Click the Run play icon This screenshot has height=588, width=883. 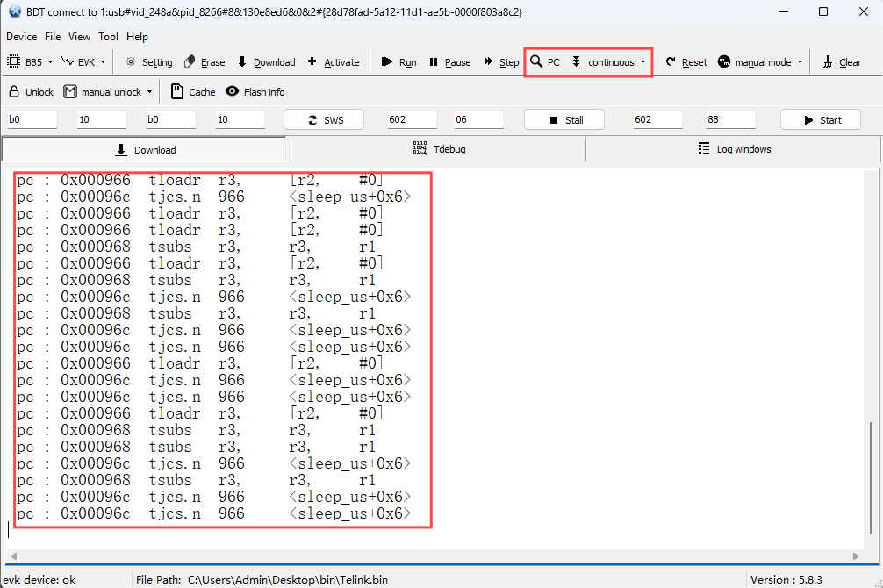tap(387, 61)
